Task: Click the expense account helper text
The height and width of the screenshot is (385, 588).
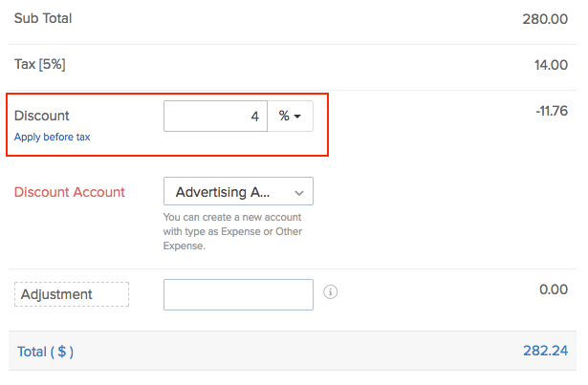Action: click(x=231, y=231)
